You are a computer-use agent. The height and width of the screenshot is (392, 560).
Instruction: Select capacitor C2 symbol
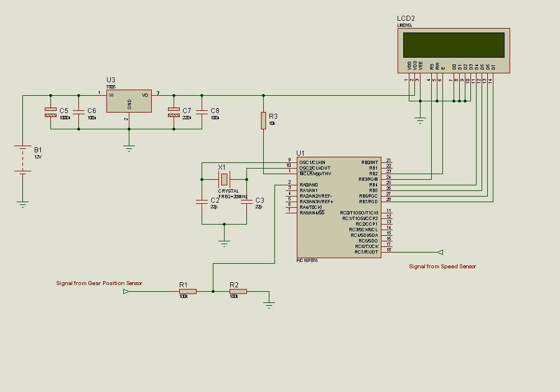click(x=202, y=202)
